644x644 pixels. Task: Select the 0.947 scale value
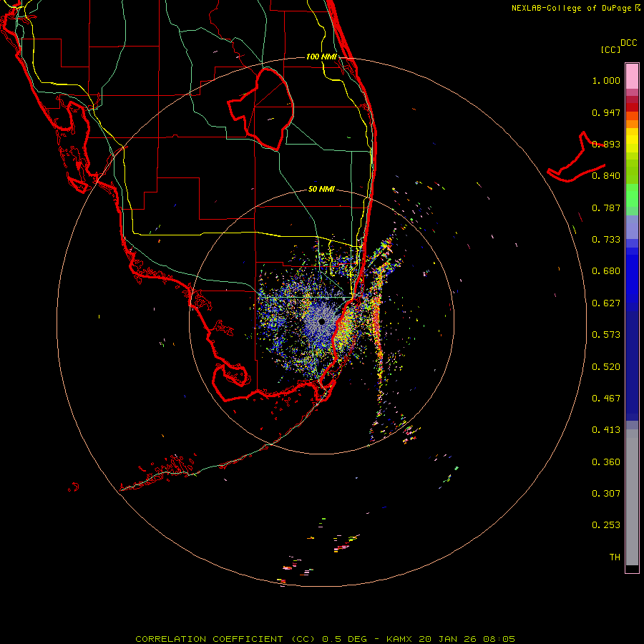point(606,112)
